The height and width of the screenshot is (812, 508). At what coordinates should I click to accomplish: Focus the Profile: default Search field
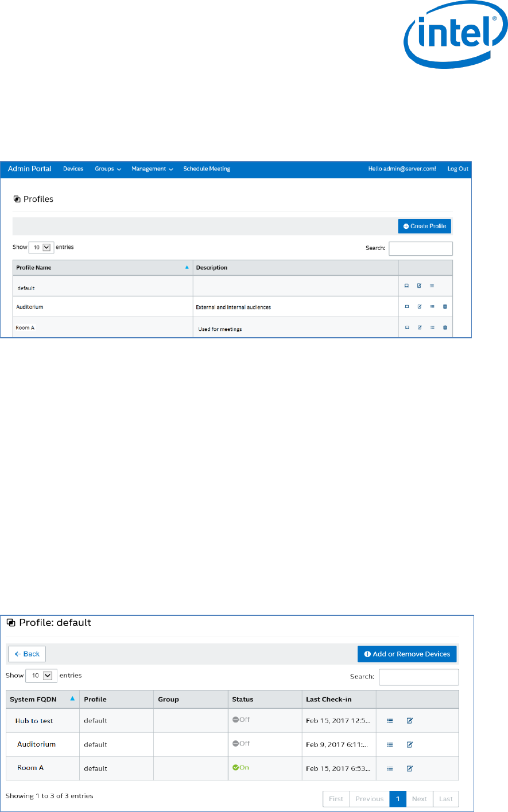[419, 677]
